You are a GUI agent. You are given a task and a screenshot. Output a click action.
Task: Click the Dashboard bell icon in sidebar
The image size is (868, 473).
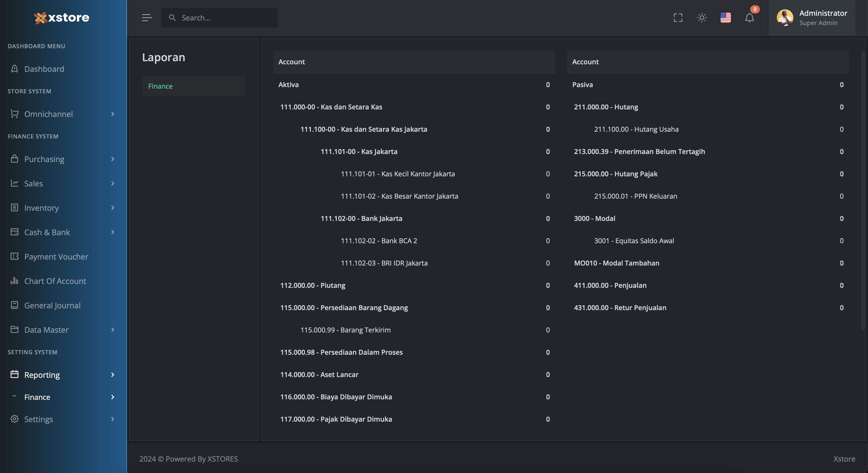pos(15,69)
